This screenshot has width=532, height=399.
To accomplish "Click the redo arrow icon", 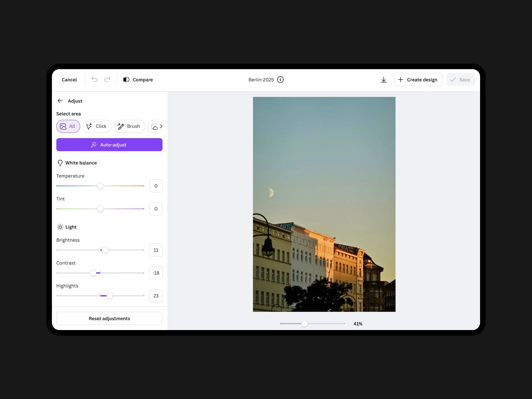I will click(x=107, y=80).
